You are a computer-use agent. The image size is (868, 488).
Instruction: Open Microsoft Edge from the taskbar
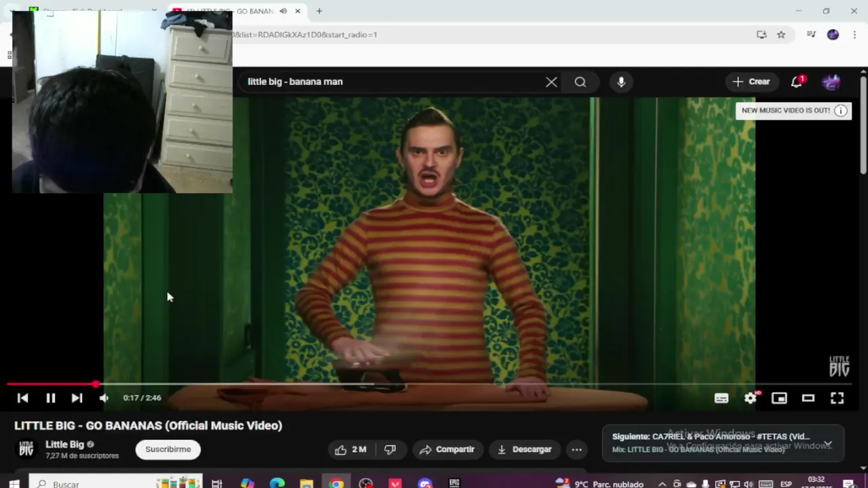point(277,483)
